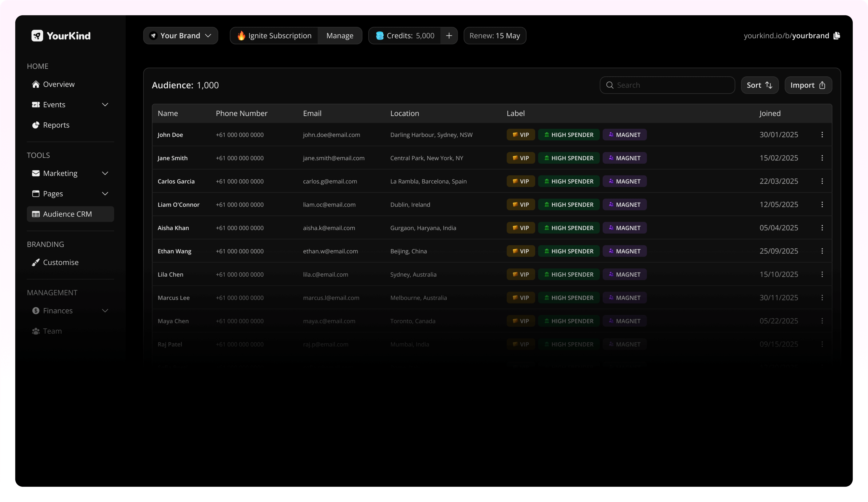
Task: Click the plus icon to add credits
Action: click(449, 35)
